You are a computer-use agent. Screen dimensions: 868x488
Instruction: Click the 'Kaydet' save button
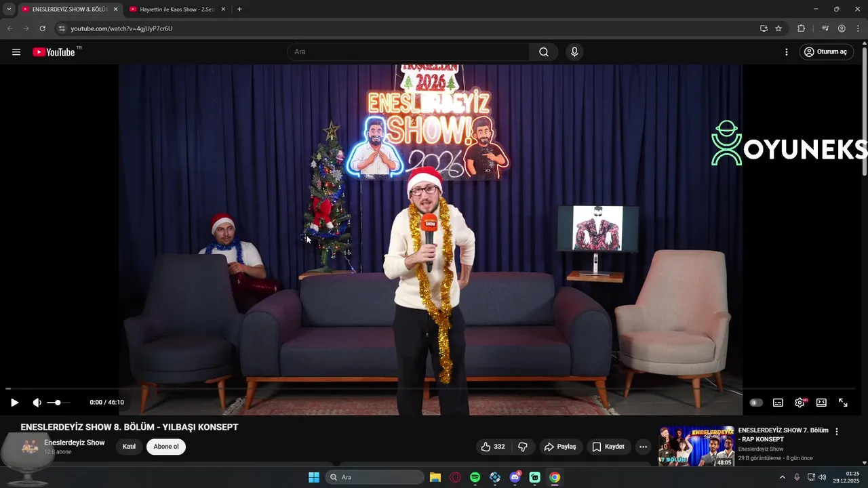tap(608, 447)
